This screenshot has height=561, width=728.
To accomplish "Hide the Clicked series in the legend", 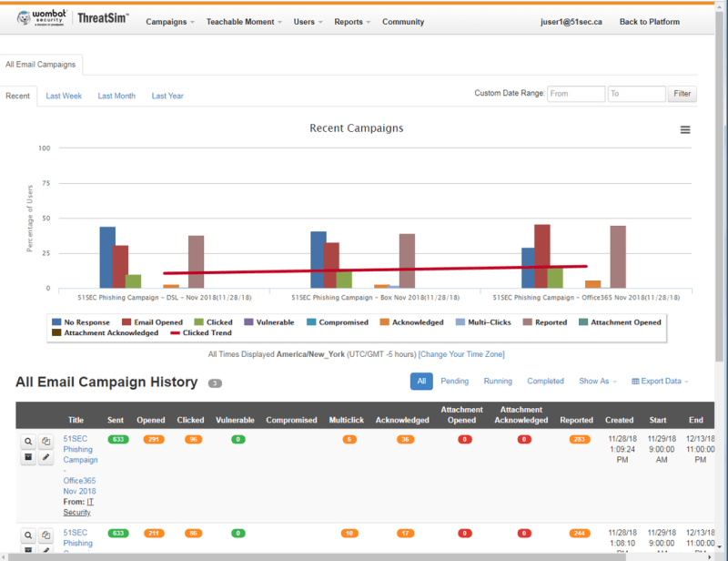I will (213, 322).
